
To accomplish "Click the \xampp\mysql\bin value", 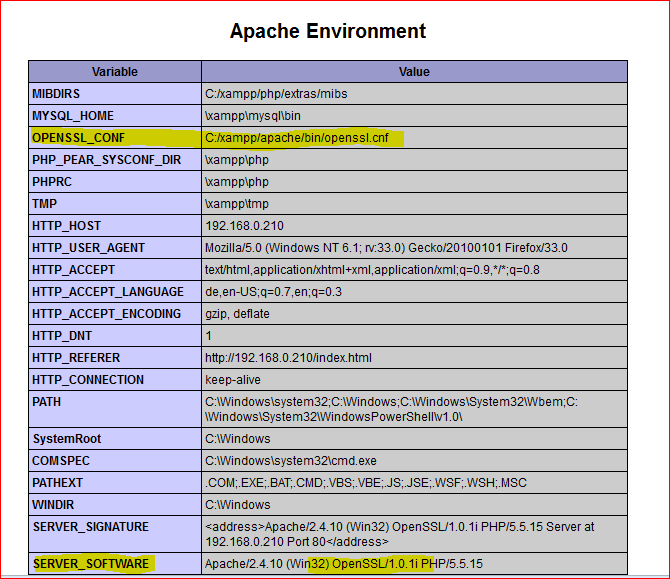I will pos(253,116).
